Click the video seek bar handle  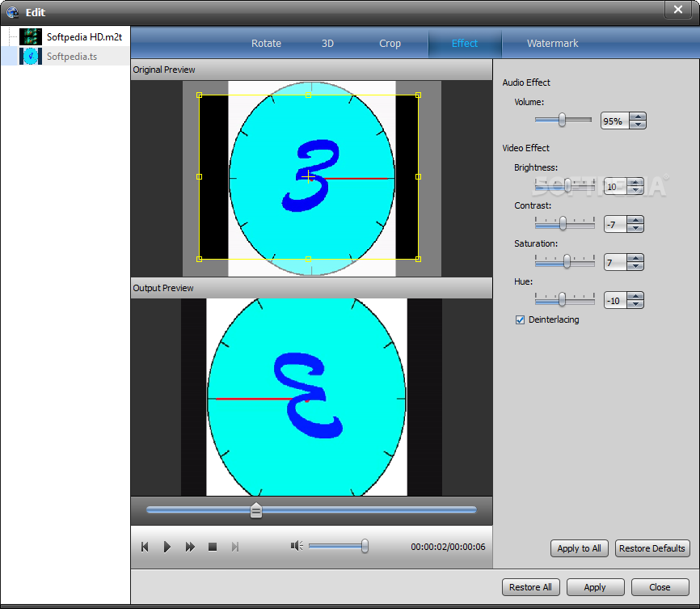tap(255, 510)
